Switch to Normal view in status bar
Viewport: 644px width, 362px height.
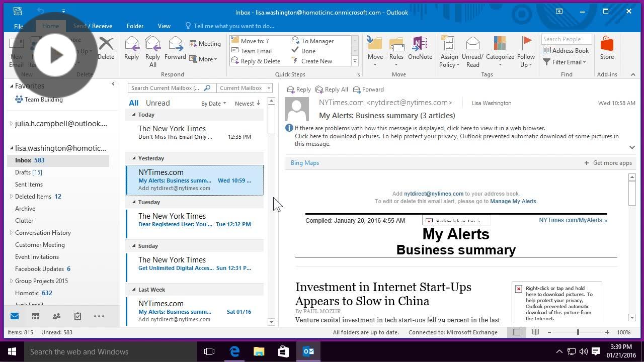coord(517,332)
